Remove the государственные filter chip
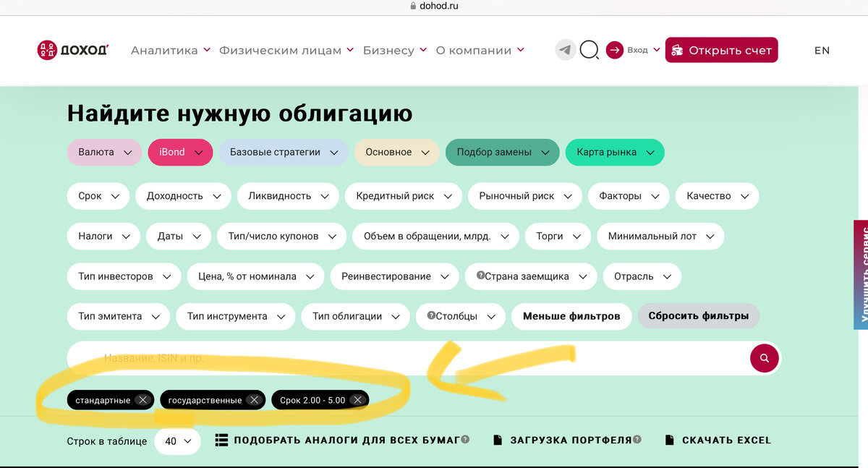Screen dimensions: 868x468 254,399
